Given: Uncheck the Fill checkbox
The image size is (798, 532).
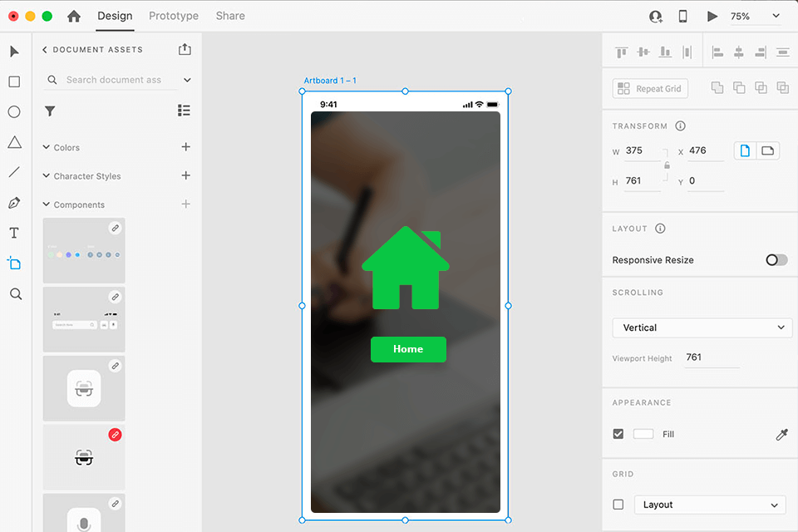Looking at the screenshot, I should click(x=618, y=434).
